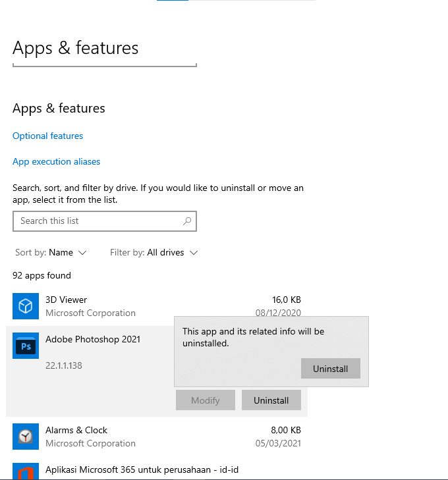Screen dimensions: 448x480
Task: Click the Alarms & Clock app icon
Action: point(26,437)
